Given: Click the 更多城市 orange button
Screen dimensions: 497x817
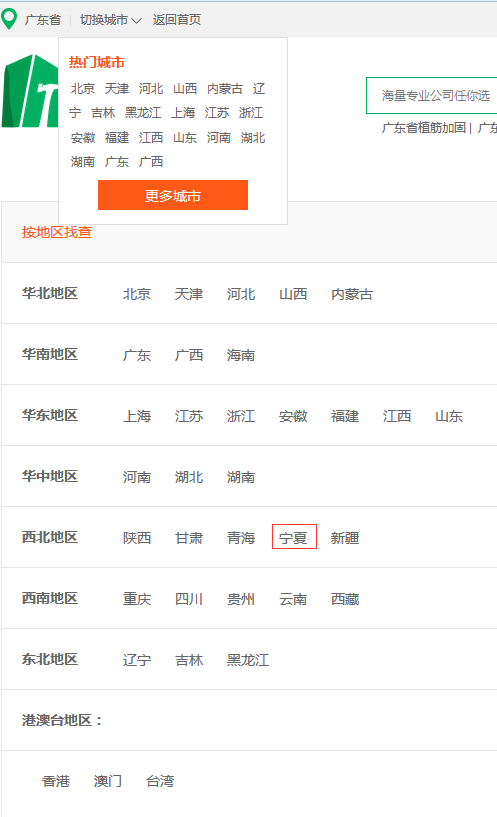Looking at the screenshot, I should coord(173,195).
